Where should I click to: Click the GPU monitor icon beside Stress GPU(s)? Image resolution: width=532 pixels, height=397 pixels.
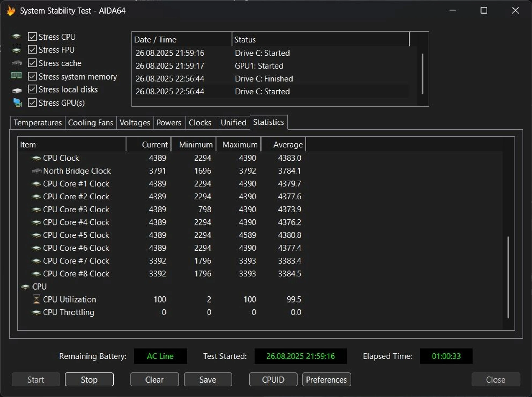[17, 103]
